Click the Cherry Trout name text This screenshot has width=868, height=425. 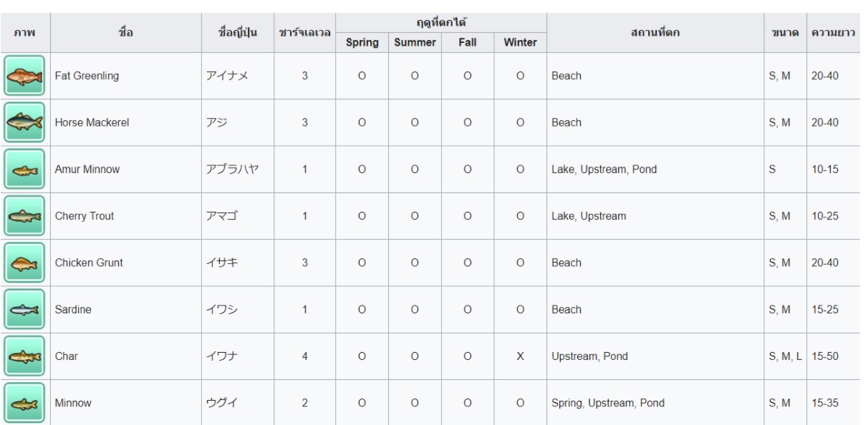click(80, 216)
